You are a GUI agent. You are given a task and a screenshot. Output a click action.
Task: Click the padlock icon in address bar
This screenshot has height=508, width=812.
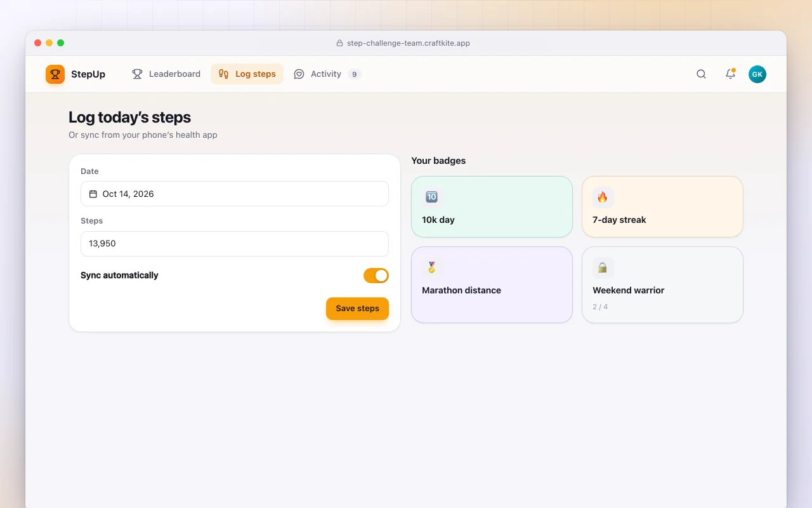pos(340,43)
